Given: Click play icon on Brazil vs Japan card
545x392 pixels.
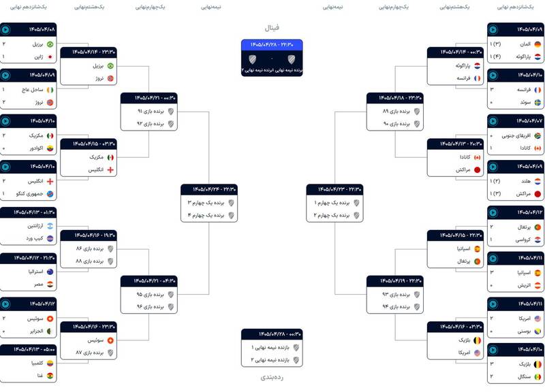Looking at the screenshot, I should point(5,30).
